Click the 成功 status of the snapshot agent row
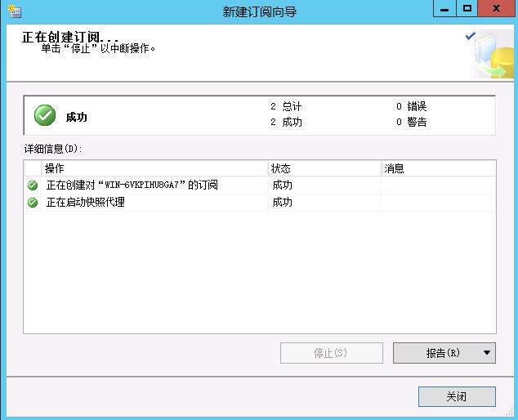 283,203
